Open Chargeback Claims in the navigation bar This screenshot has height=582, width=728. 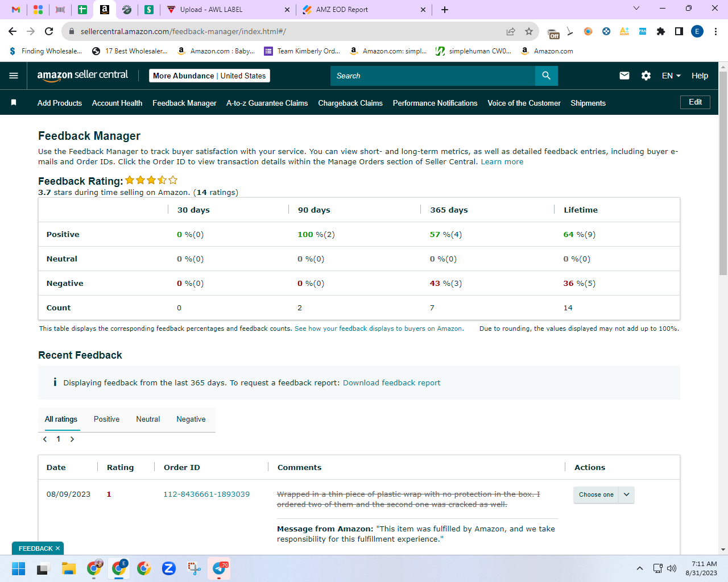(x=350, y=103)
